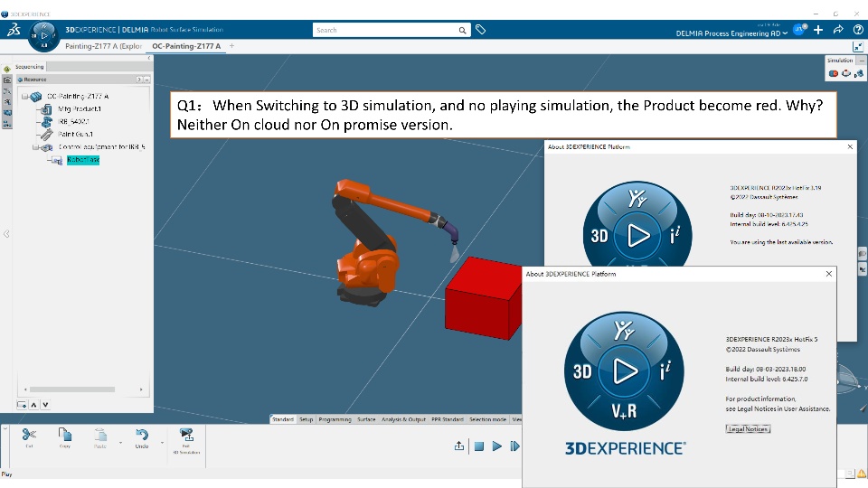Click the share arrow icon

point(838,30)
